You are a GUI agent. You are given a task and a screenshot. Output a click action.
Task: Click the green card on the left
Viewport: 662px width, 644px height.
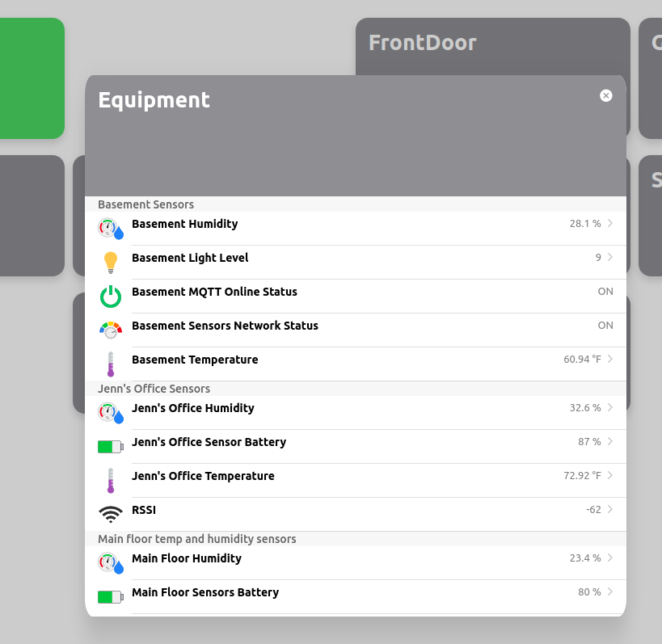pos(31,78)
